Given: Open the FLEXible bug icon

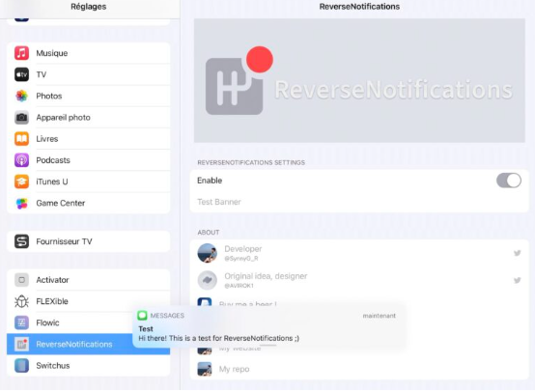Looking at the screenshot, I should pos(21,301).
